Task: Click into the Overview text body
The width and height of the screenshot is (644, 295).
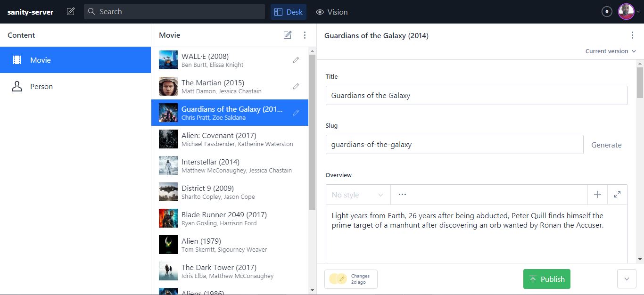Action: coord(476,234)
